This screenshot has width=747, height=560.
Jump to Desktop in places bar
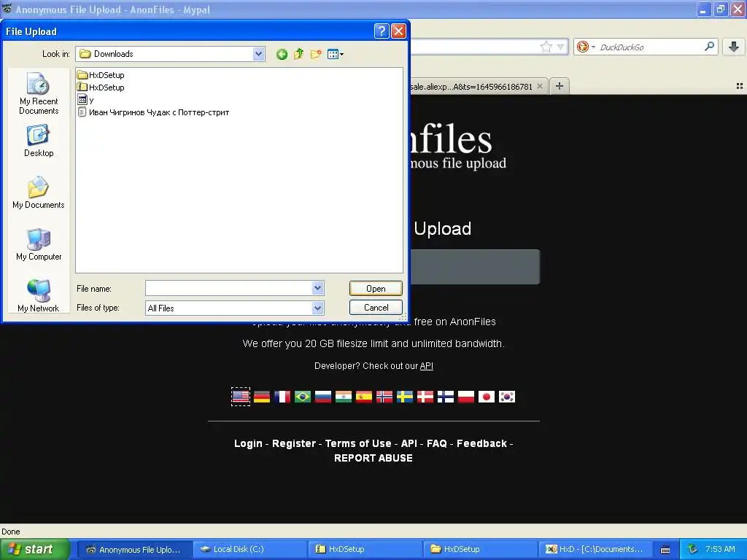[39, 141]
